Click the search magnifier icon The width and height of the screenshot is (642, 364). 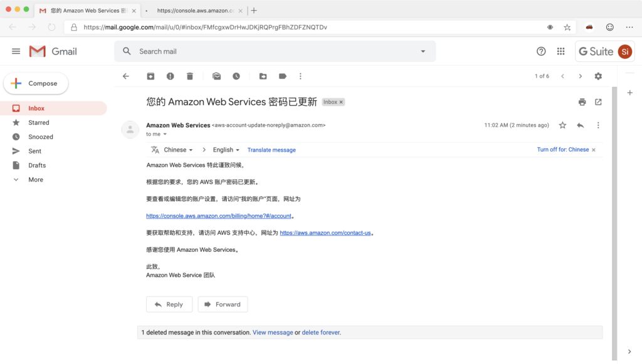pyautogui.click(x=127, y=51)
